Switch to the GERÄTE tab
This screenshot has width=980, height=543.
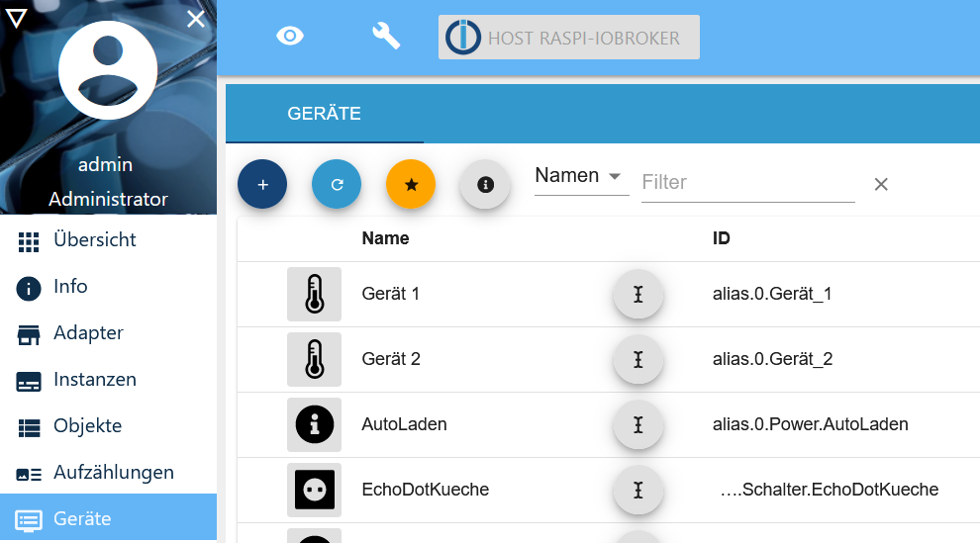tap(325, 114)
